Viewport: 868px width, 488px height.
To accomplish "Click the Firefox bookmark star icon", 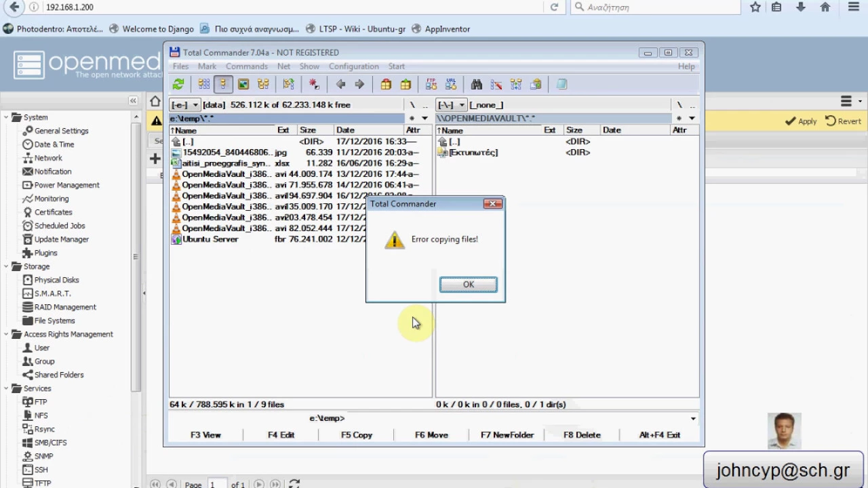I will coord(755,7).
